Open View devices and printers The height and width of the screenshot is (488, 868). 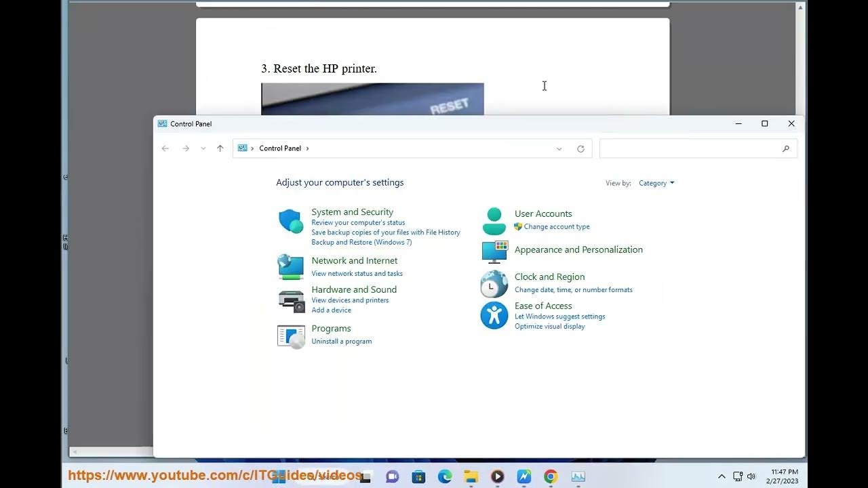(350, 300)
